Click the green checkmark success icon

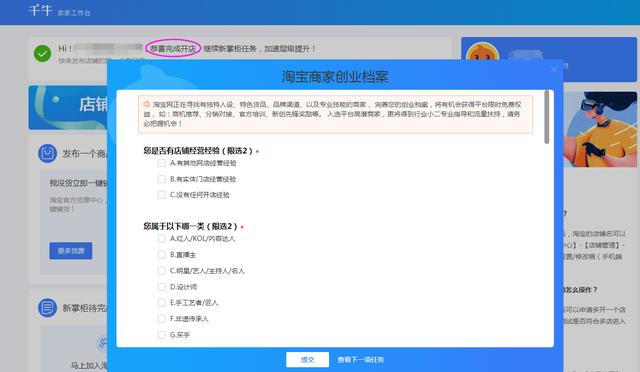pyautogui.click(x=42, y=53)
